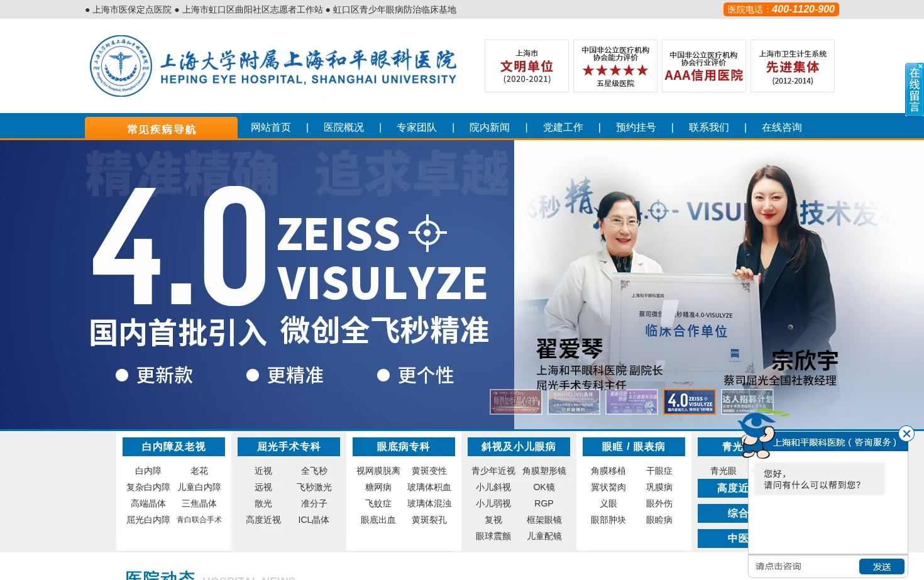
Task: Open the 黄斑变性 link
Action: pyautogui.click(x=429, y=471)
